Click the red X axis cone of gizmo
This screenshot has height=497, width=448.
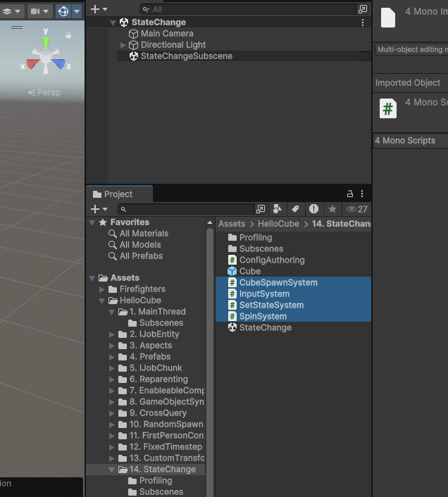click(x=32, y=64)
